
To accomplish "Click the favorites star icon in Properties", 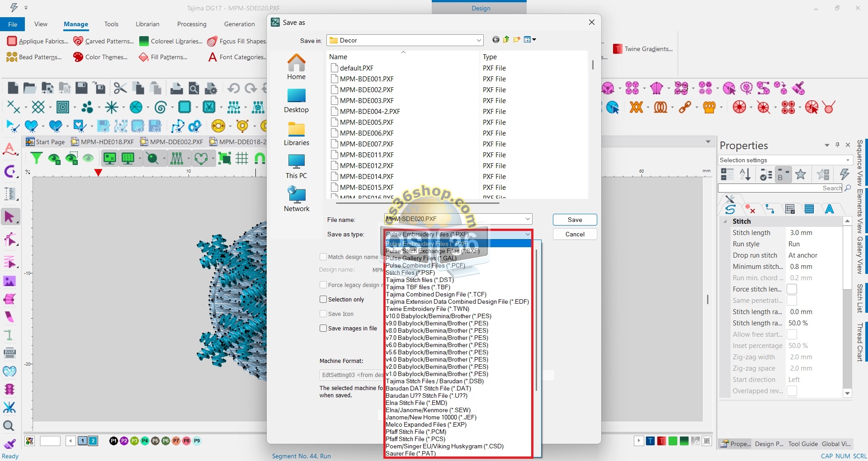I will point(801,174).
